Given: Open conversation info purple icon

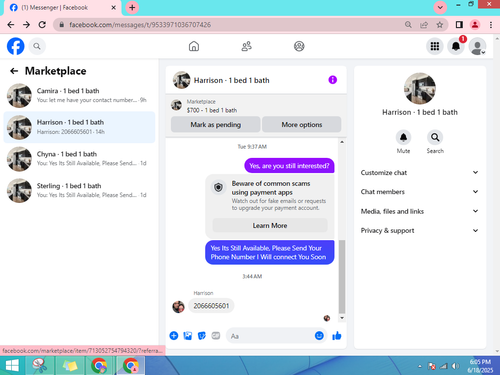Looking at the screenshot, I should click(332, 80).
